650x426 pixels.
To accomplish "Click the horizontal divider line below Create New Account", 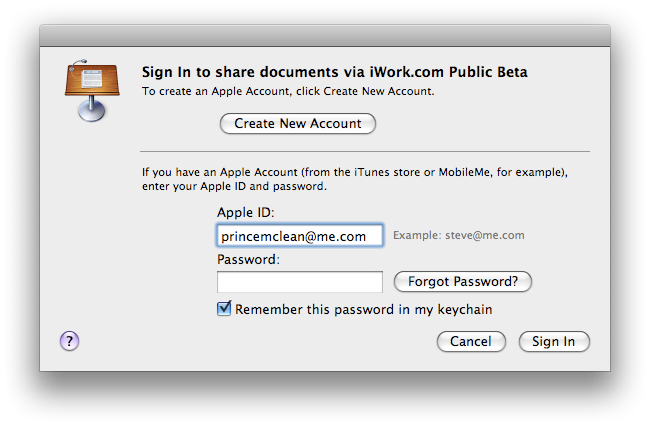I will (x=365, y=152).
